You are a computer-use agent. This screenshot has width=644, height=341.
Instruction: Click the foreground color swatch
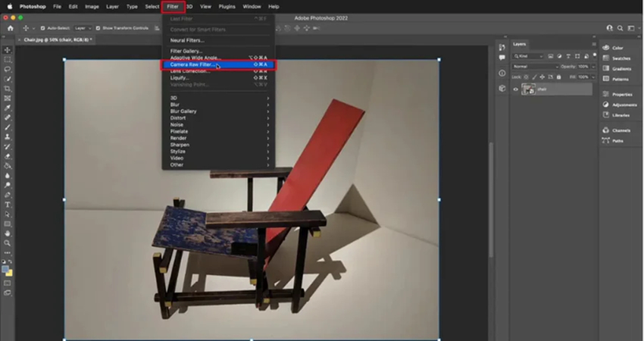click(x=5, y=270)
